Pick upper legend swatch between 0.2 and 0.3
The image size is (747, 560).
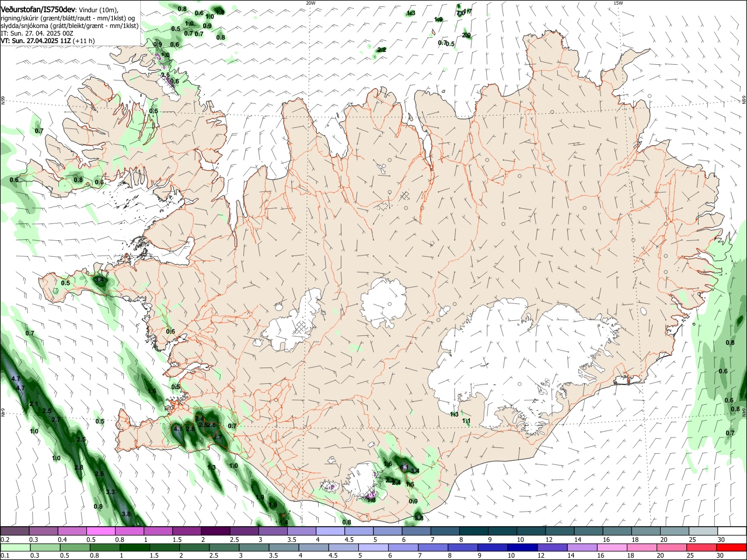pyautogui.click(x=15, y=531)
